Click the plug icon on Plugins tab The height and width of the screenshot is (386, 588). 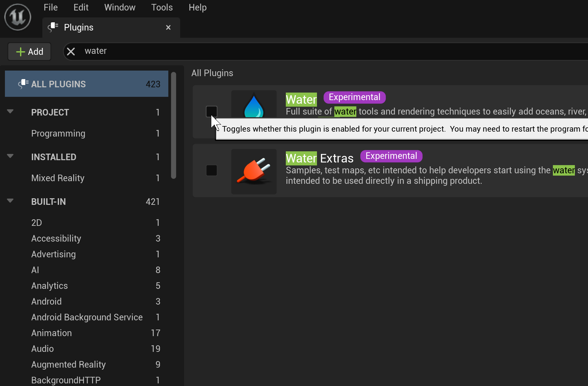(53, 27)
